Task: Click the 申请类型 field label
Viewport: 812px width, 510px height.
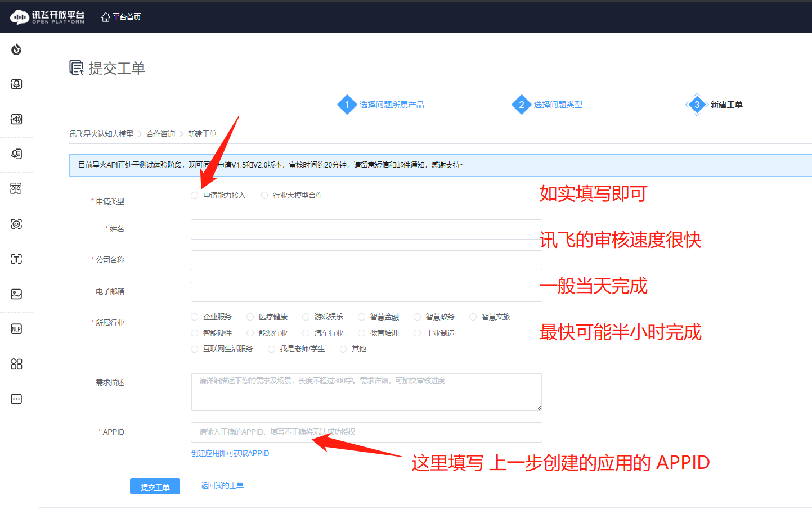Action: point(110,201)
